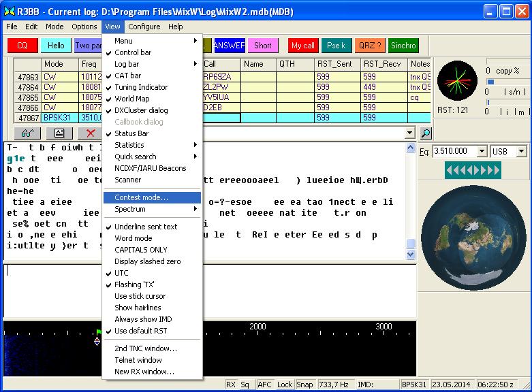Click the magnifier search icon
The width and height of the screenshot is (532, 392).
coord(426,133)
